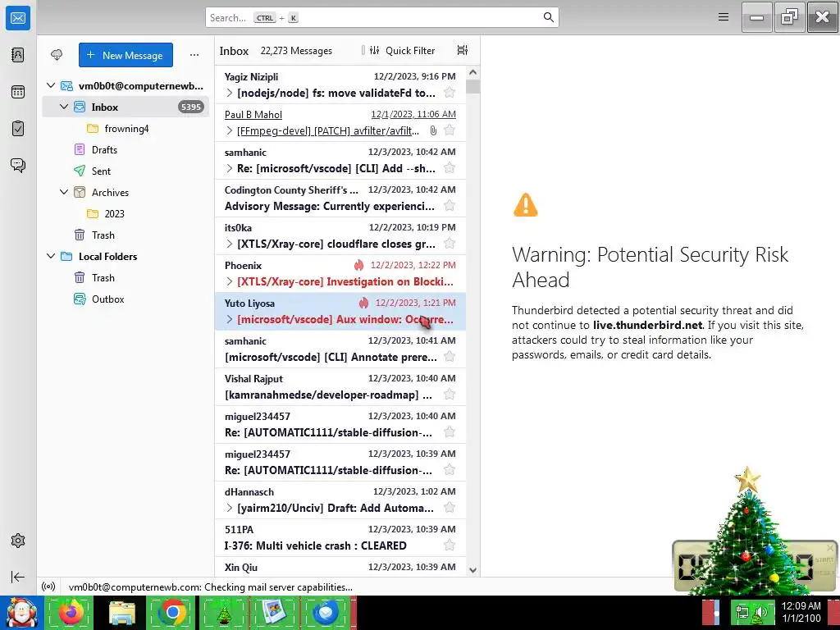
Task: Expand the Phoenix Xray-core thread
Action: [230, 281]
